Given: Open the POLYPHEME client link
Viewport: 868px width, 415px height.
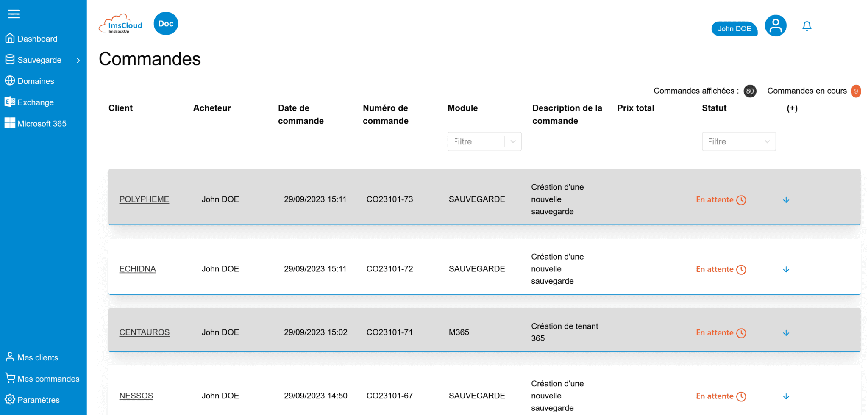Looking at the screenshot, I should (144, 199).
